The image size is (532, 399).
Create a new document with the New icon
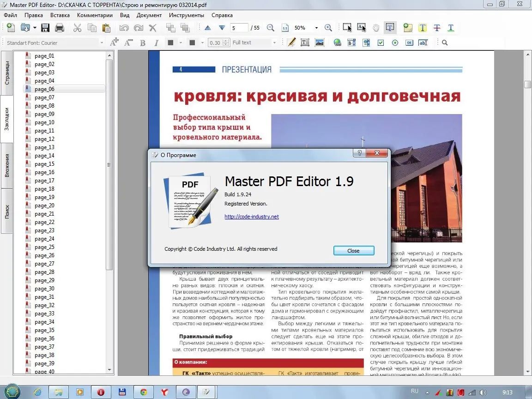[11, 28]
